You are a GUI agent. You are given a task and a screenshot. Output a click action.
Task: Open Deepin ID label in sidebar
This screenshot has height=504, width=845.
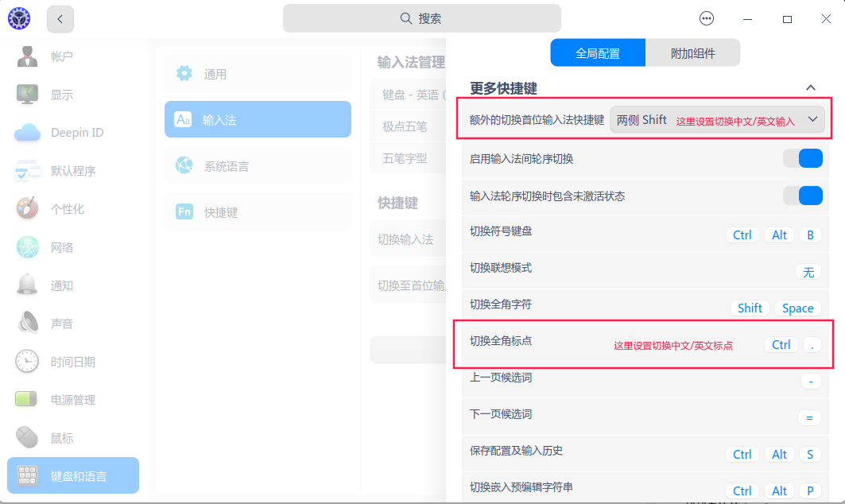pyautogui.click(x=77, y=133)
